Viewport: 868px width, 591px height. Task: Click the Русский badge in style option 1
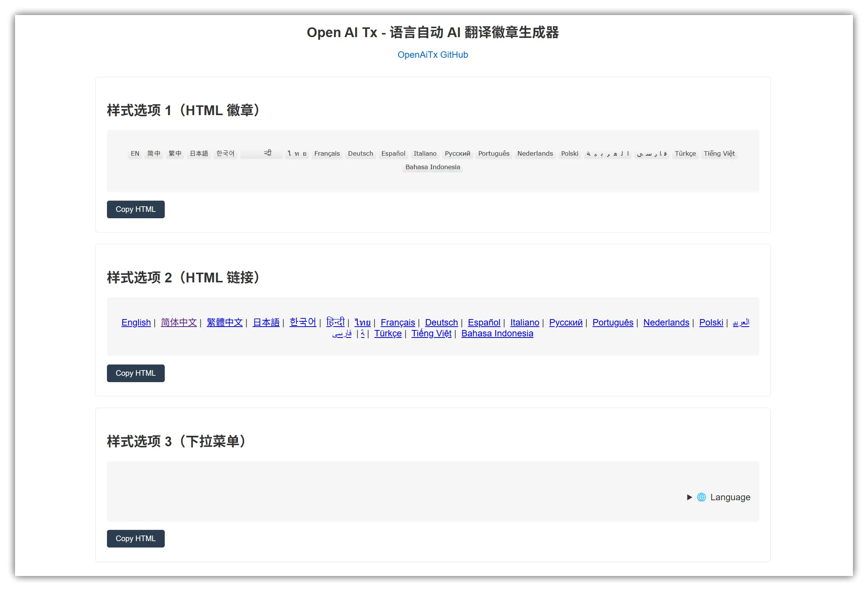[457, 153]
